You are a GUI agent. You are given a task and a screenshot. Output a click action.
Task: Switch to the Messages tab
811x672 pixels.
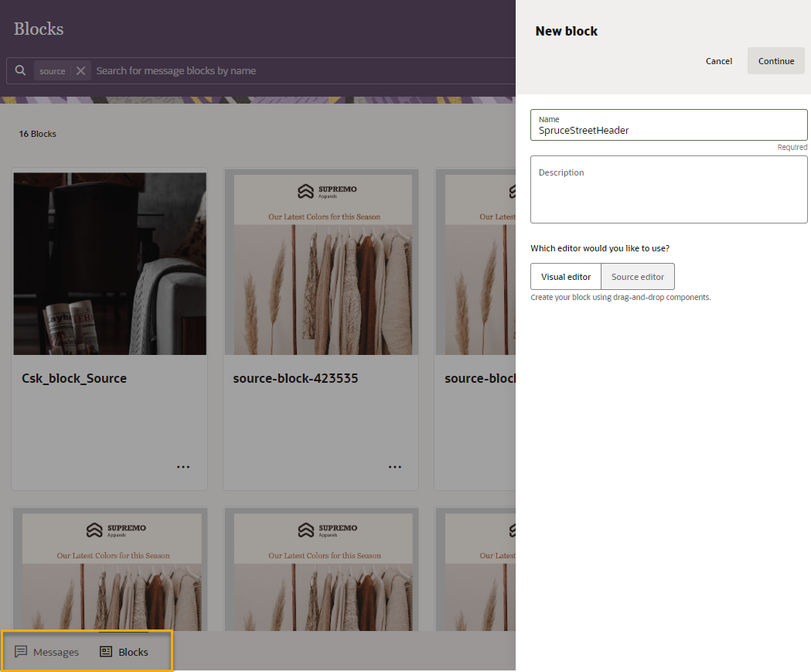point(46,652)
